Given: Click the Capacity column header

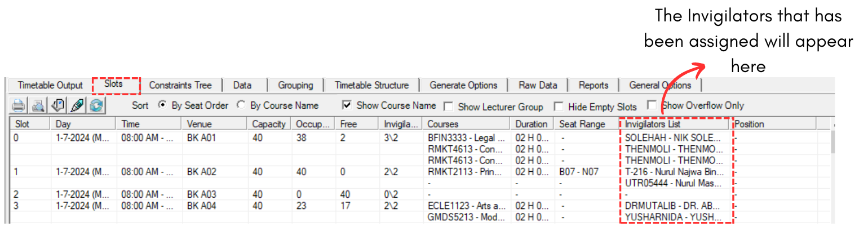Looking at the screenshot, I should point(269,124).
